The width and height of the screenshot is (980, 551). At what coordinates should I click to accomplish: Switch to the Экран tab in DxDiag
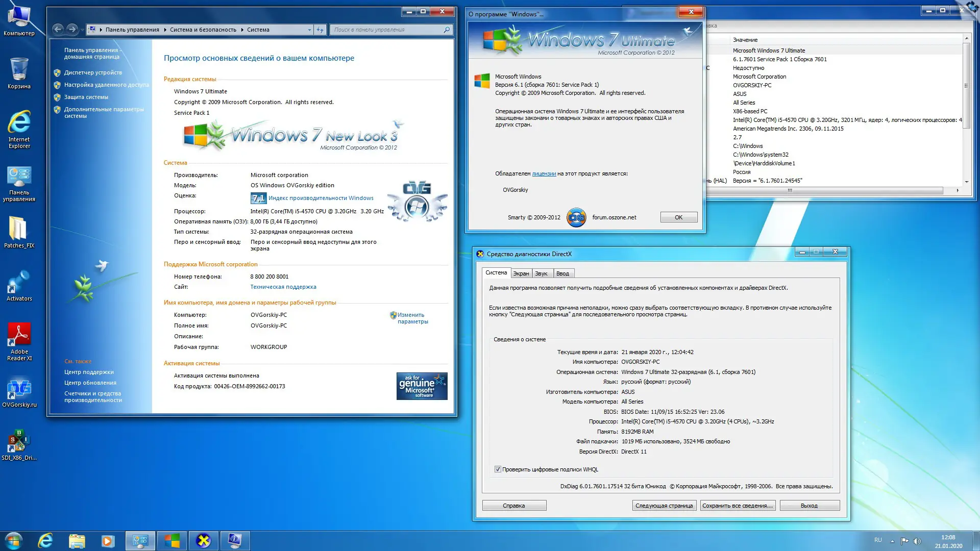click(x=521, y=273)
